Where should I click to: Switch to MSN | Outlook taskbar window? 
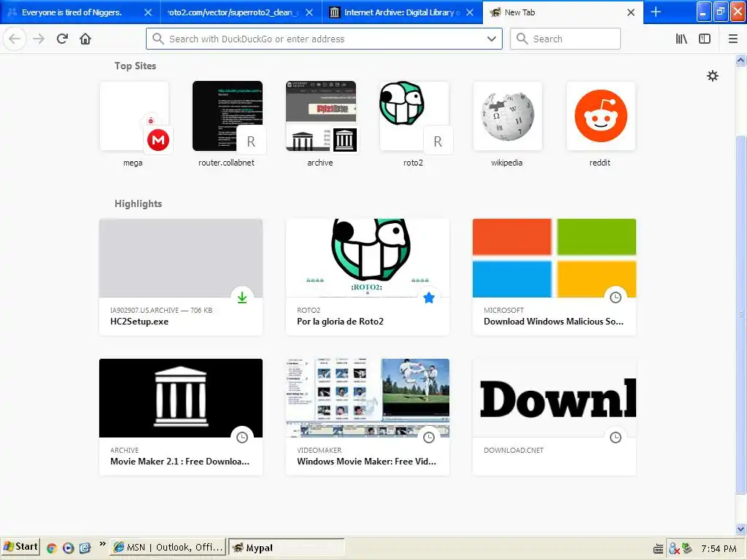tap(167, 548)
